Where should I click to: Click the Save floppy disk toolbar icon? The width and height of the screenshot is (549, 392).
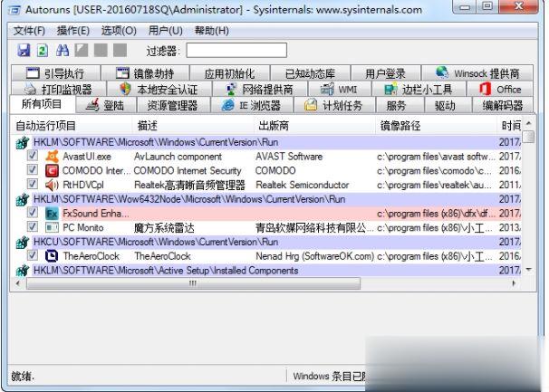coord(24,51)
